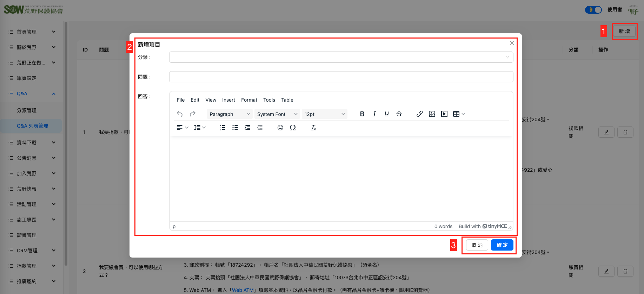644x294 pixels.
Task: Open the Paragraph block format dropdown
Action: click(230, 114)
